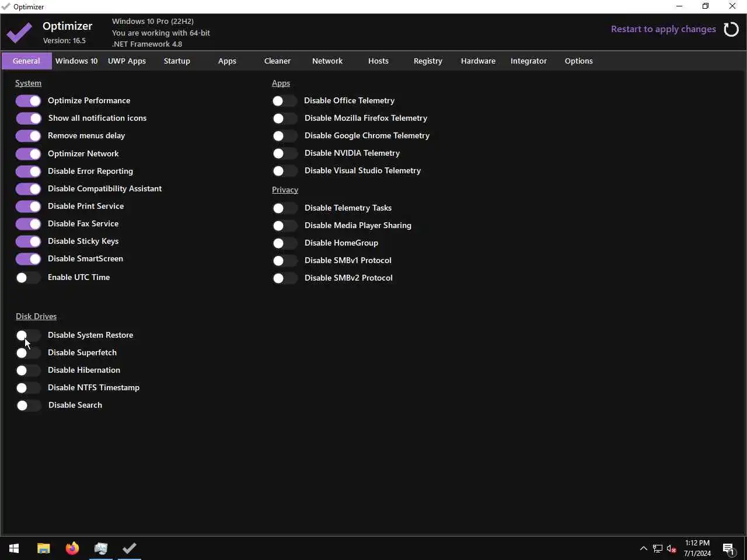Toggle Optimizer Network switch
Screen dimensions: 747x560
pos(28,154)
